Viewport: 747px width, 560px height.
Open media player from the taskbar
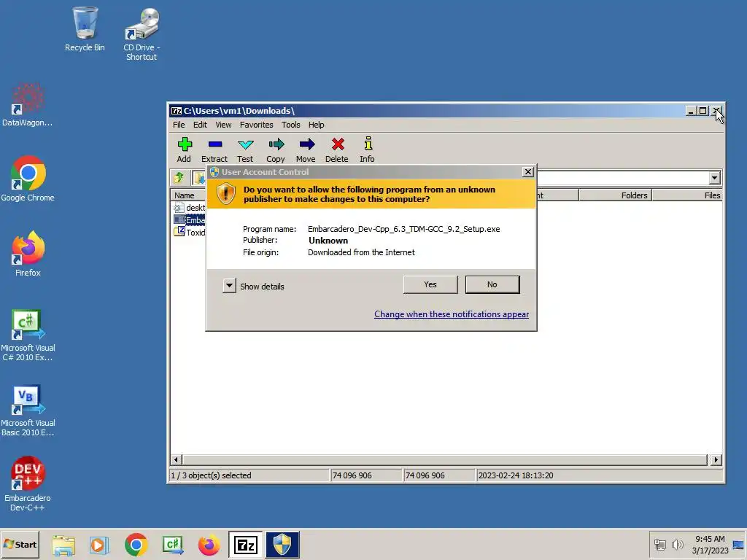99,545
